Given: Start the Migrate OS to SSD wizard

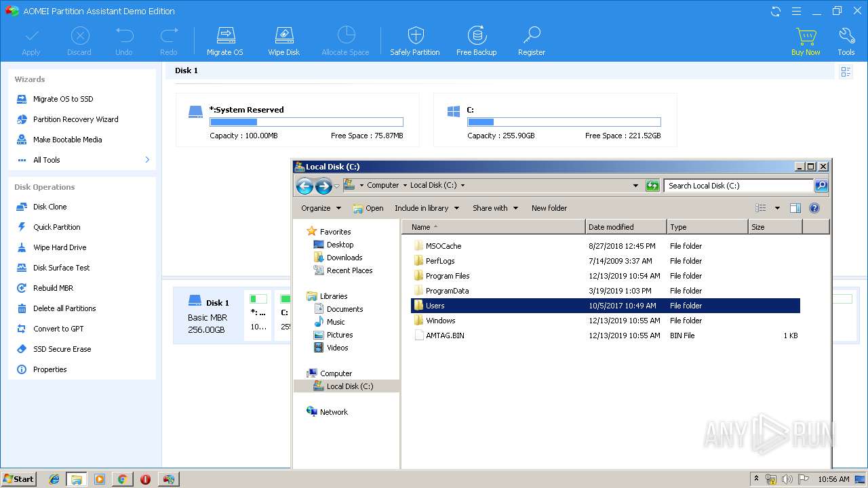Looking at the screenshot, I should pos(63,99).
